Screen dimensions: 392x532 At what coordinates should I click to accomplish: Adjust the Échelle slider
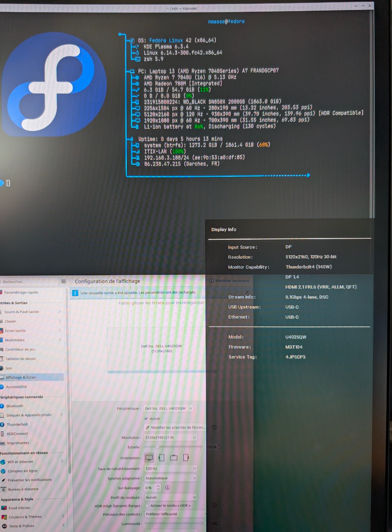(x=173, y=447)
